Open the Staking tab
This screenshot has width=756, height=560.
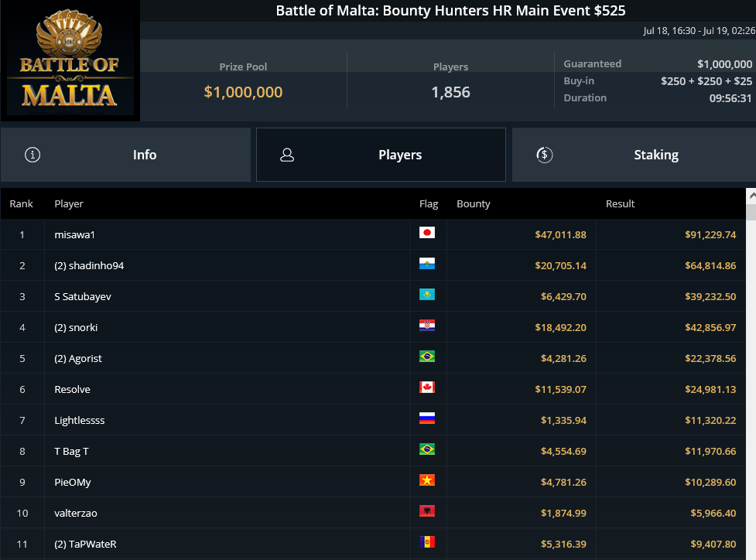click(x=634, y=155)
